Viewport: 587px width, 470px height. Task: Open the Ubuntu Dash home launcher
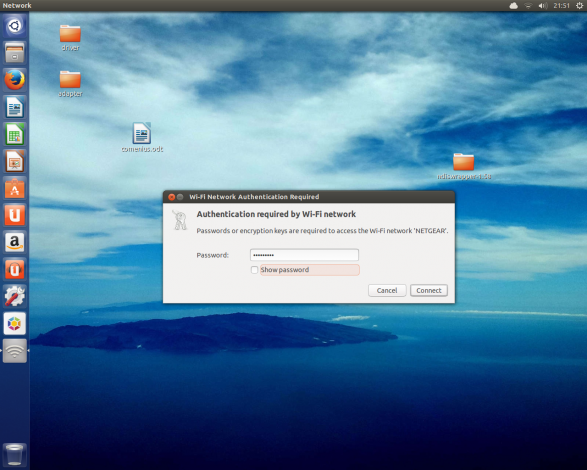click(x=15, y=25)
